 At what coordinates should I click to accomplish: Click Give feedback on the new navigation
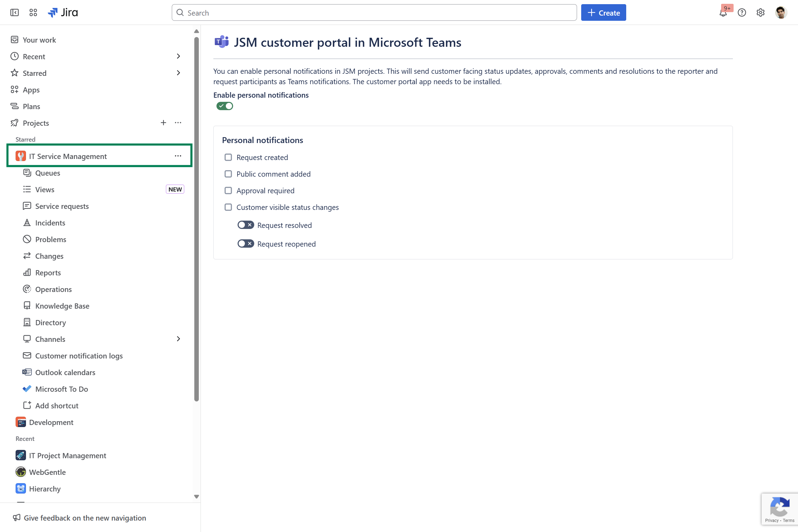85,518
